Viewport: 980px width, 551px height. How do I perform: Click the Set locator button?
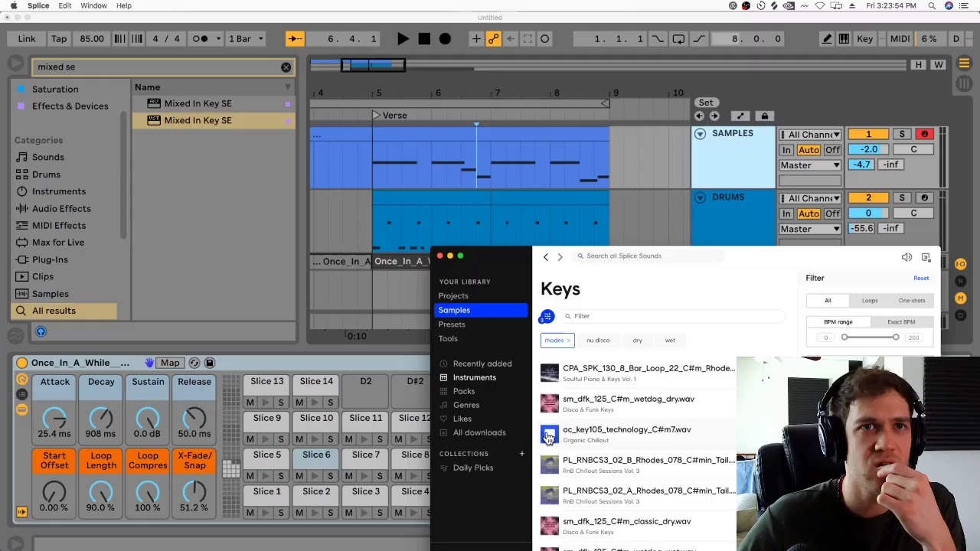point(706,103)
